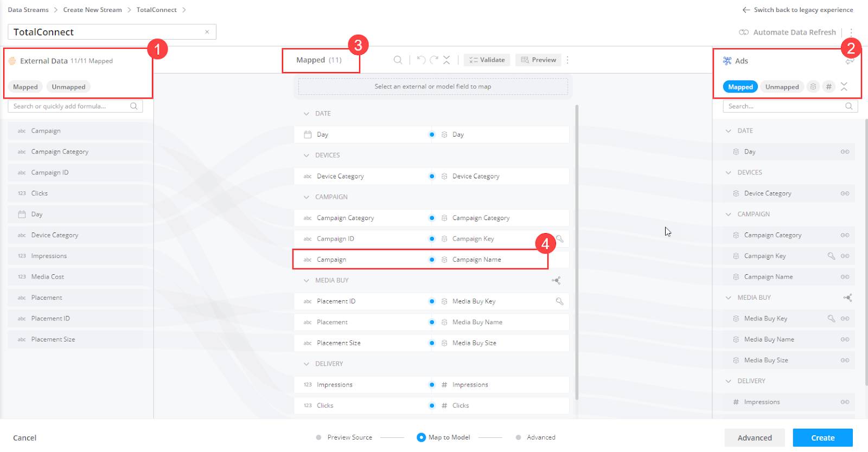Click the Advanced button

click(x=755, y=438)
